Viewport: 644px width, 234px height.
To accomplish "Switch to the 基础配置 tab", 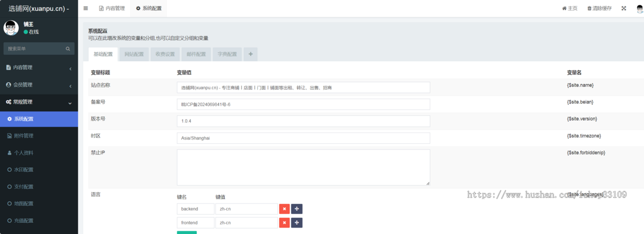I will click(x=103, y=54).
